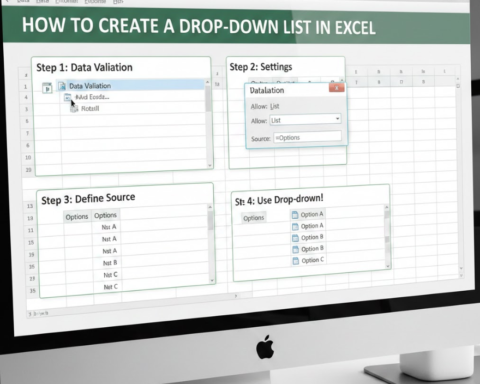Click the 'Step 3: Define Source' heading
Viewport: 480px width, 384px height.
point(88,199)
